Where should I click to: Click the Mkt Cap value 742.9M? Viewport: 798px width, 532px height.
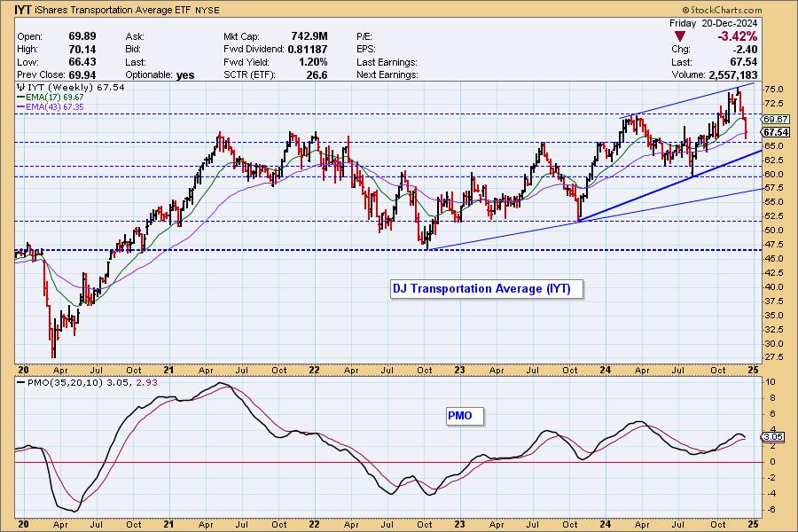309,36
